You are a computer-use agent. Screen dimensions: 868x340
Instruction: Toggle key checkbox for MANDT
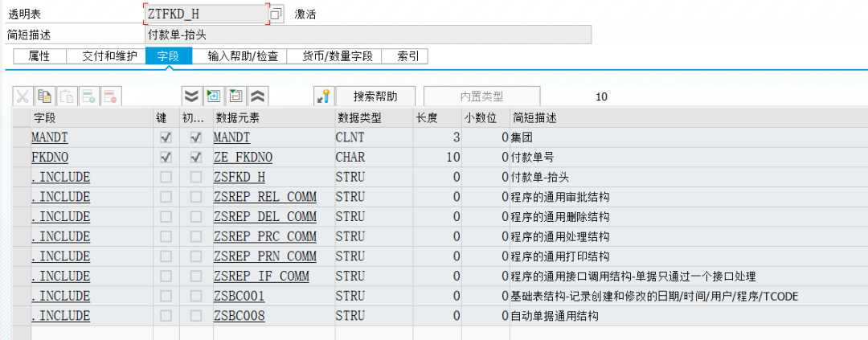166,137
